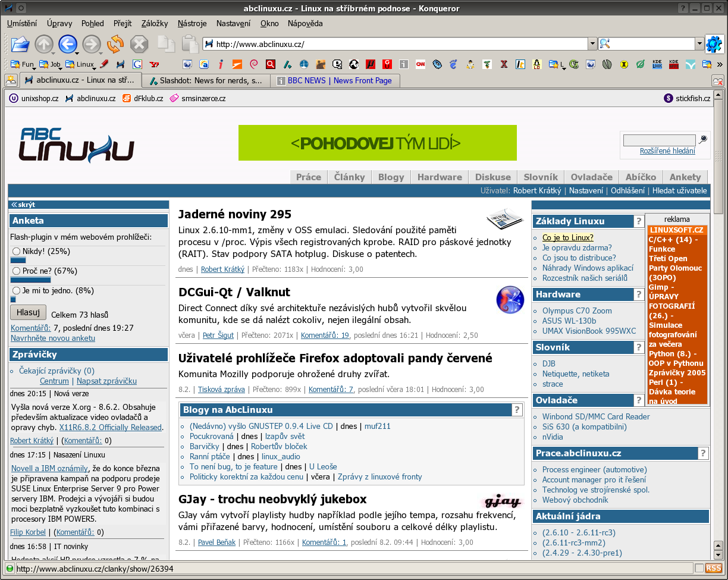Open the Hardware site navigation tab
The width and height of the screenshot is (728, 580).
coord(440,177)
